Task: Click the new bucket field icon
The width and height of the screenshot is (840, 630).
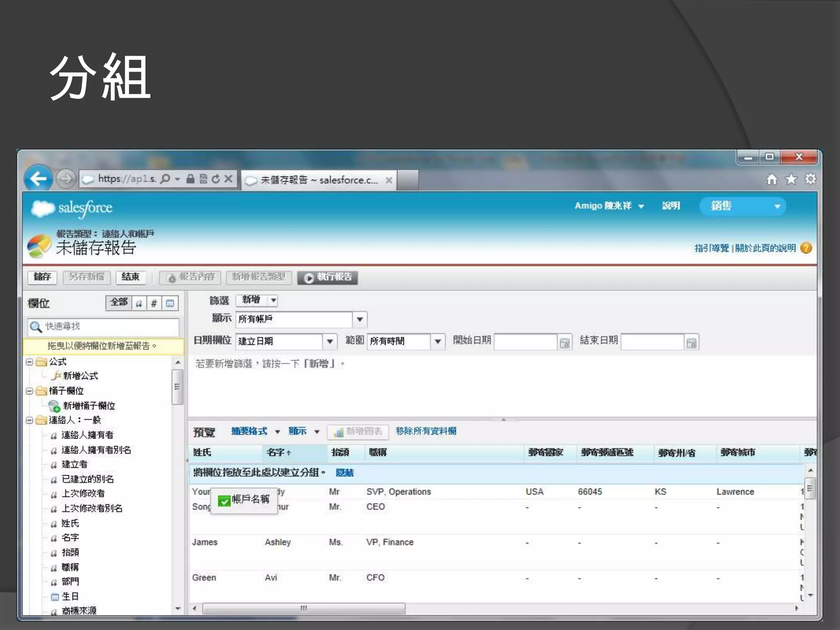Action: (x=54, y=406)
